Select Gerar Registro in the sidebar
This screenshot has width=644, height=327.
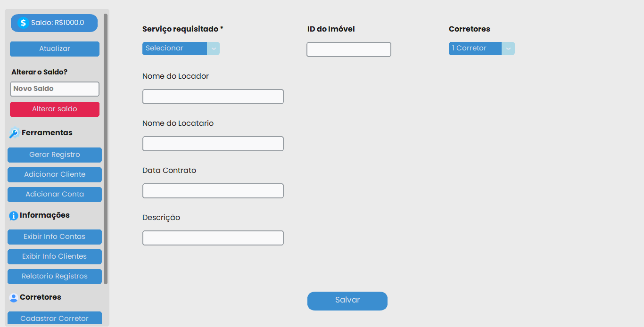click(x=54, y=155)
